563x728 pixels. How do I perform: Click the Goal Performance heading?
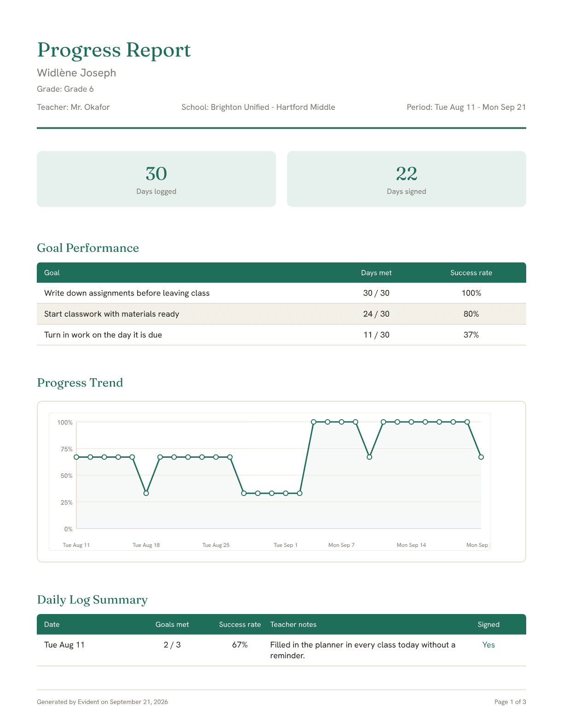point(88,248)
